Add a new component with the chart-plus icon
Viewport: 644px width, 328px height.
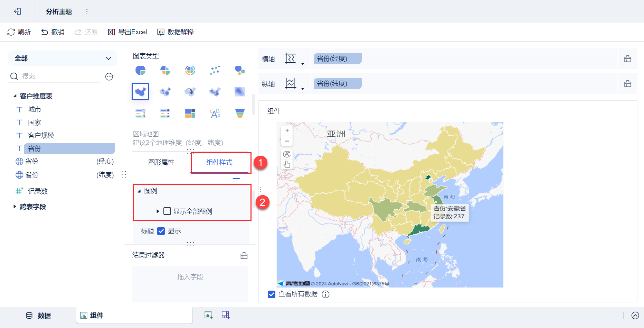208,315
